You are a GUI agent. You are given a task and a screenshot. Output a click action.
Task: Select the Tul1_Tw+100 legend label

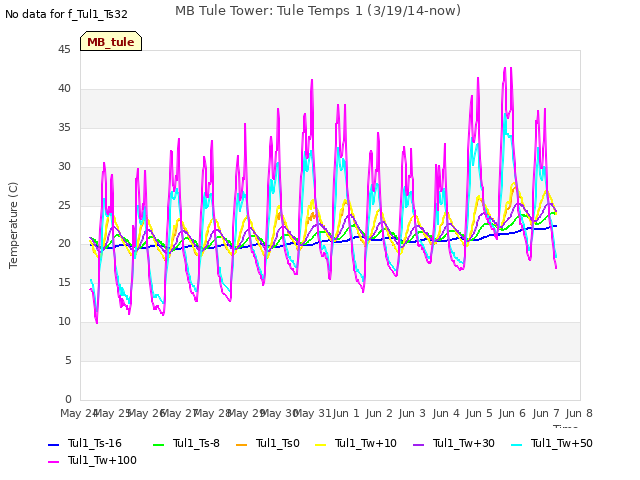[102, 460]
